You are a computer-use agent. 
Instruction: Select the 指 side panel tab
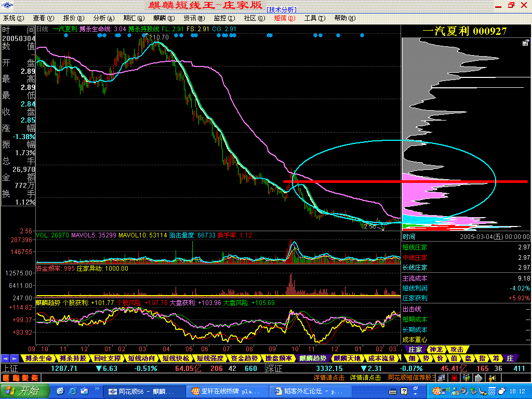tap(482, 358)
